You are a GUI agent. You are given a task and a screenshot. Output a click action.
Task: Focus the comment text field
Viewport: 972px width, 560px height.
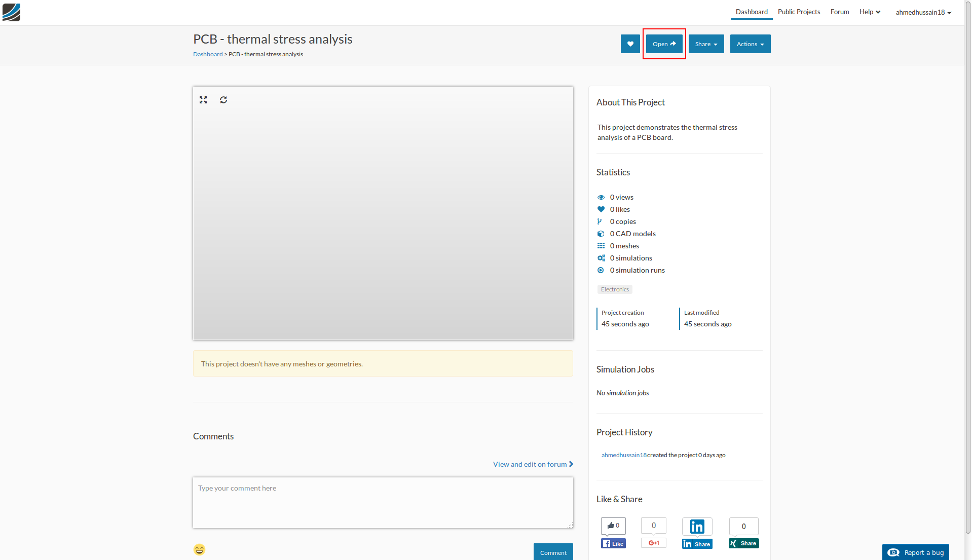[383, 503]
